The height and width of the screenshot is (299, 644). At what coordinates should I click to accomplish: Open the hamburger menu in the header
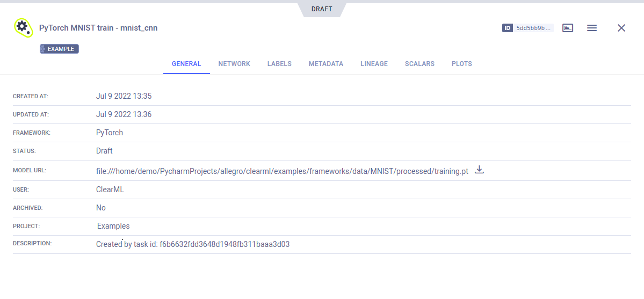click(x=592, y=28)
